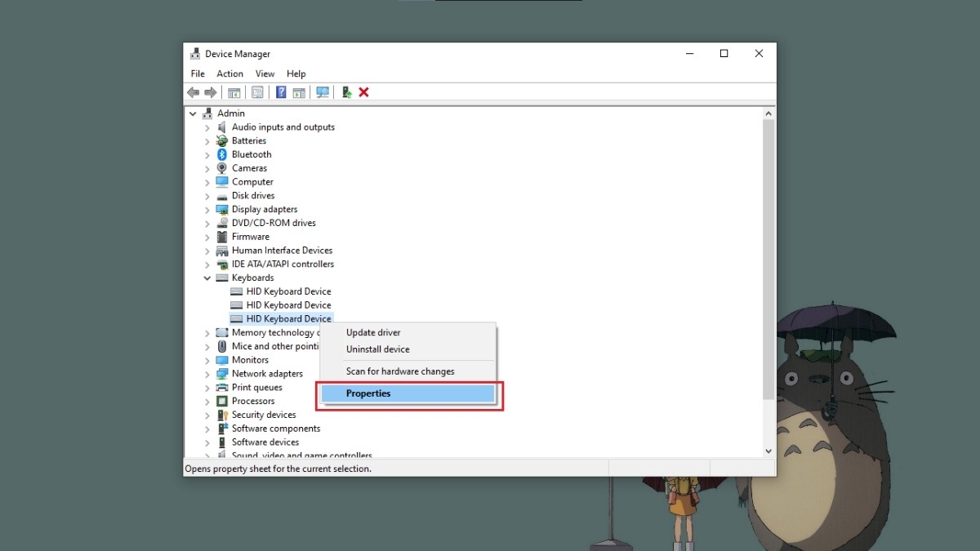Image resolution: width=980 pixels, height=551 pixels.
Task: Select Scan for hardware changes in context menu
Action: click(x=407, y=371)
